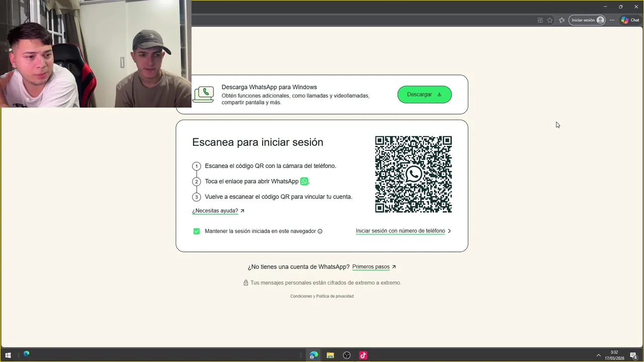Click the WhatsApp desktop laptop-phone icon
Image resolution: width=644 pixels, height=362 pixels.
pyautogui.click(x=203, y=95)
